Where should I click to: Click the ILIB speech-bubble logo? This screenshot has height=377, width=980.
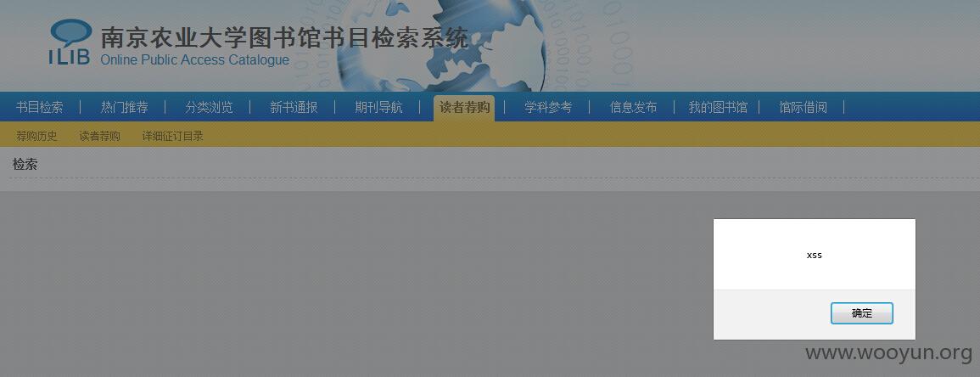[x=70, y=42]
